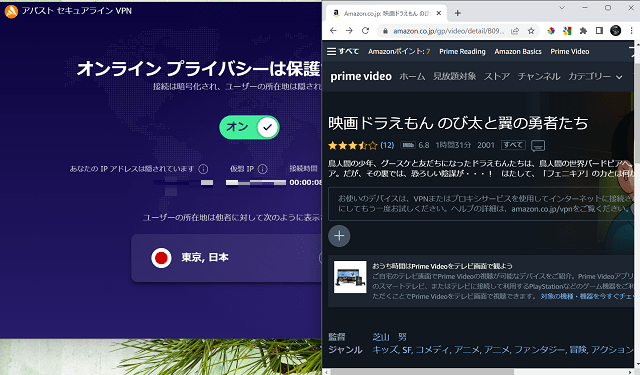The height and width of the screenshot is (375, 640).
Task: Click the IMDb rating badge
Action: [x=408, y=145]
